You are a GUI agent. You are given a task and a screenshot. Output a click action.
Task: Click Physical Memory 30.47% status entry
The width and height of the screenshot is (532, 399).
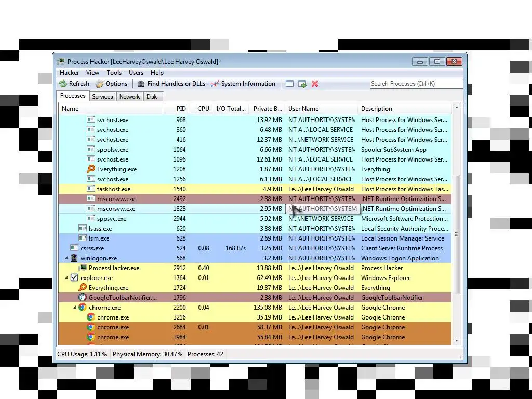[148, 354]
